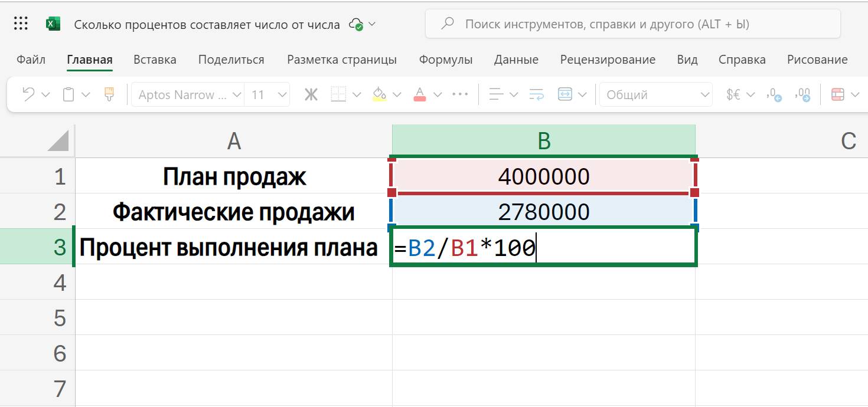Open the Справка tab
Image resolution: width=868 pixels, height=407 pixels.
point(742,60)
